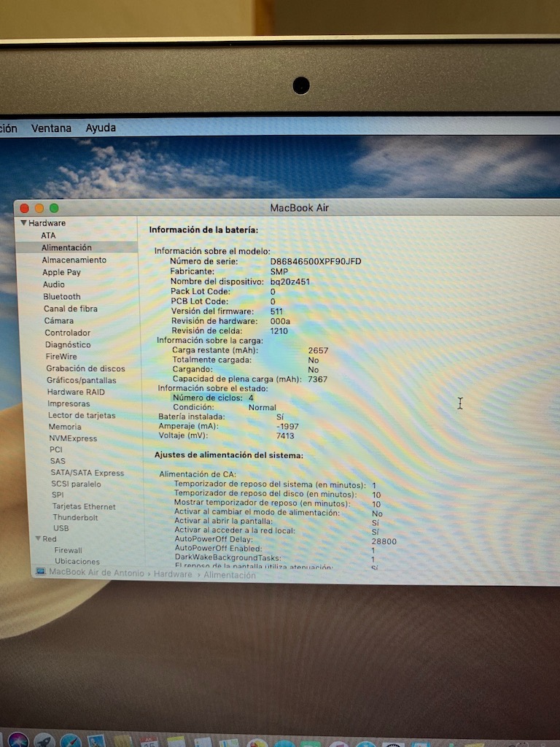Screen dimensions: 560x747
Task: Select FireWire in the sidebar
Action: tap(61, 356)
